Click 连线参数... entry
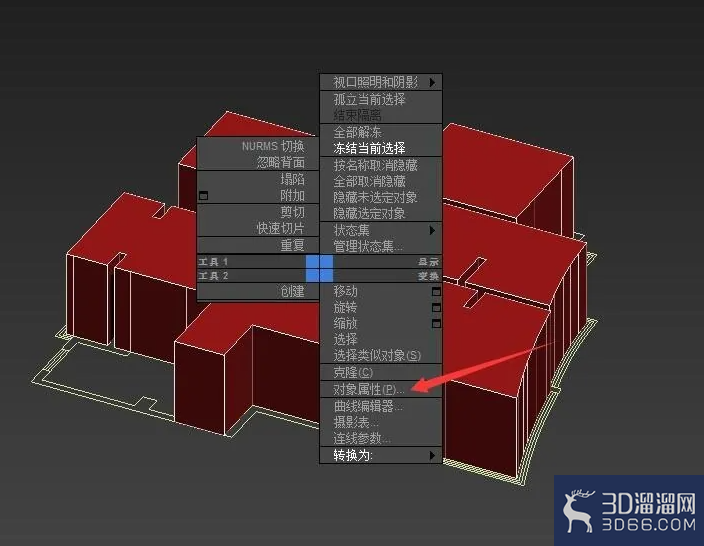 pyautogui.click(x=381, y=438)
